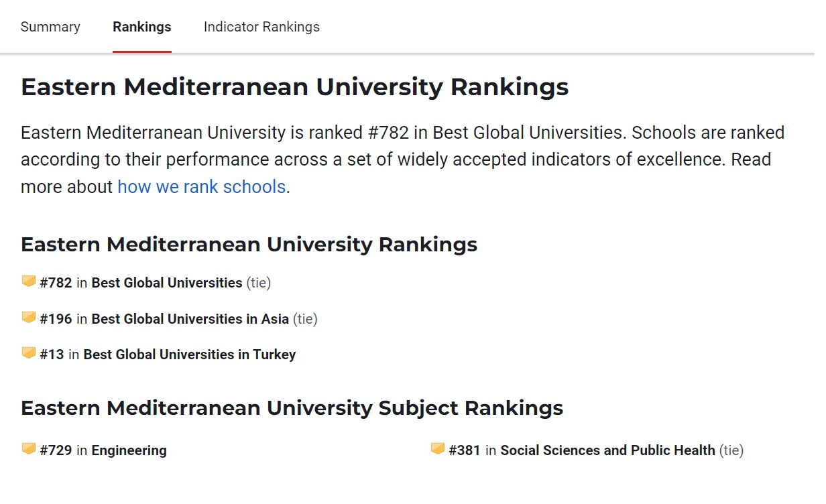Open Social Sciences and Public Health link
This screenshot has width=826, height=504.
click(607, 450)
